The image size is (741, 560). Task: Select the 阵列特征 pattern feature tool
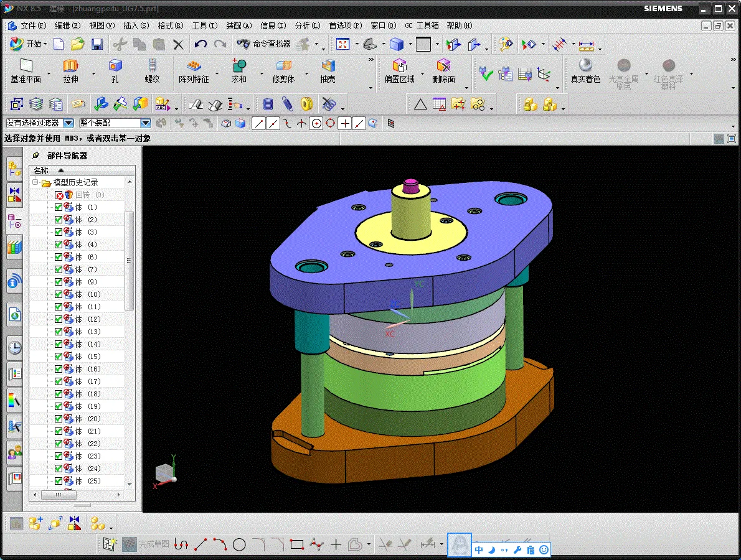pos(194,71)
